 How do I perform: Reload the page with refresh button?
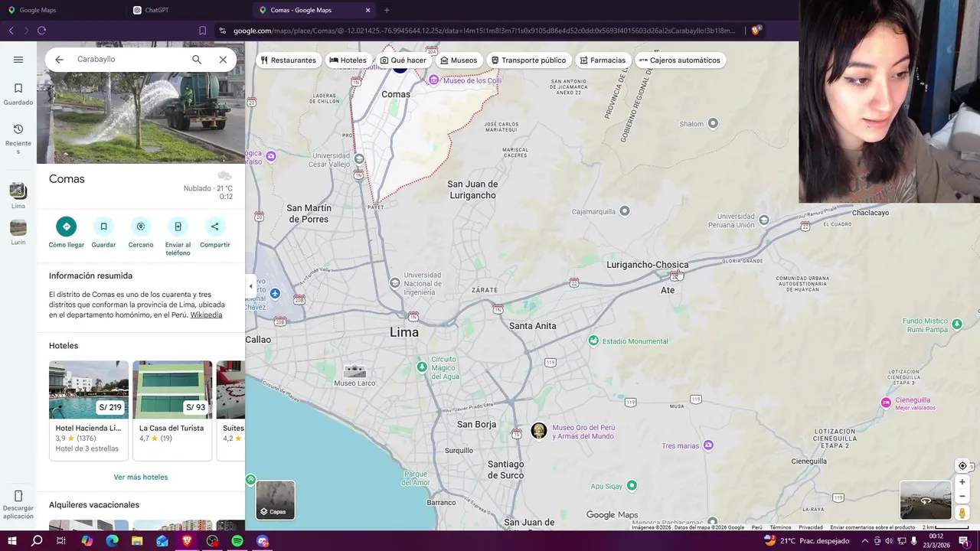tap(41, 31)
